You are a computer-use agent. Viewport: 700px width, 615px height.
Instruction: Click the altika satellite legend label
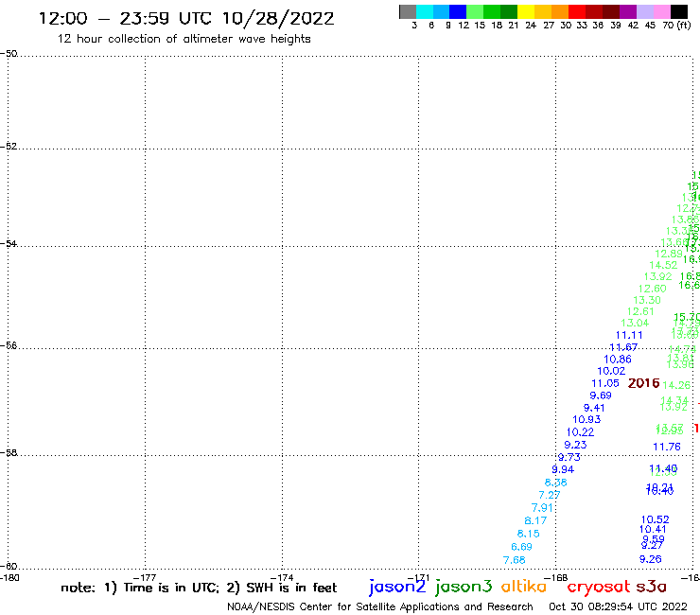524,587
